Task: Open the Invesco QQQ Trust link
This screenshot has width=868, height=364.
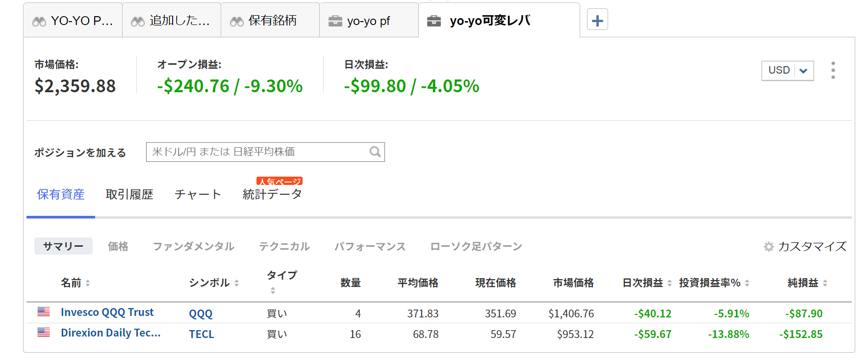Action: [x=107, y=312]
